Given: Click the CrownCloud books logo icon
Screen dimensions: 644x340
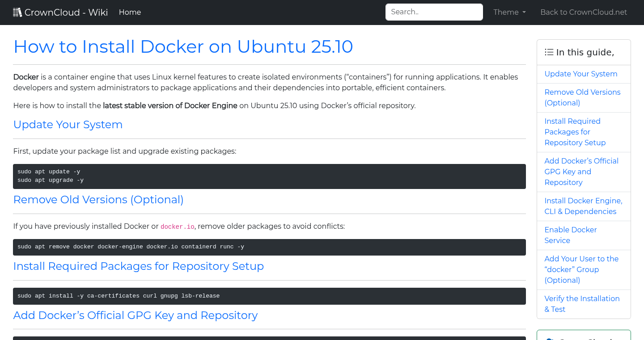Looking at the screenshot, I should coord(17,12).
